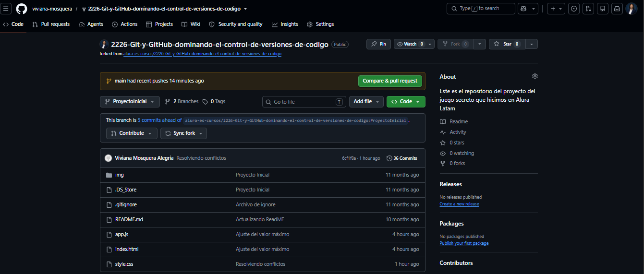Click Compare & pull request button
Screen dimensions: 644x274
(x=390, y=81)
